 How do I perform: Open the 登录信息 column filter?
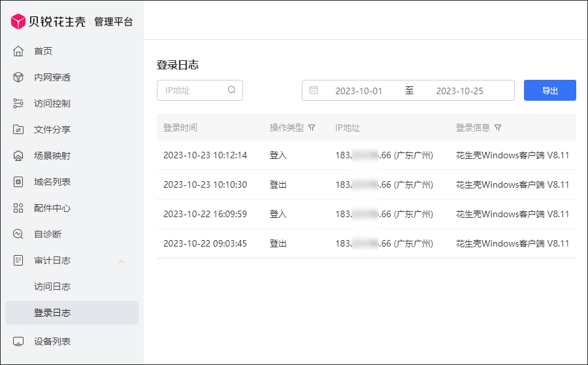(x=498, y=128)
